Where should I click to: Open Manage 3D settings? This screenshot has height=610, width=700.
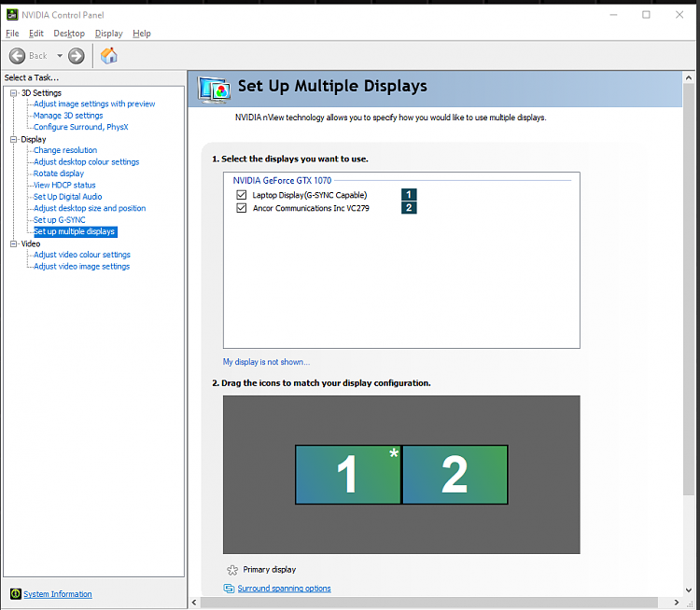[x=68, y=115]
